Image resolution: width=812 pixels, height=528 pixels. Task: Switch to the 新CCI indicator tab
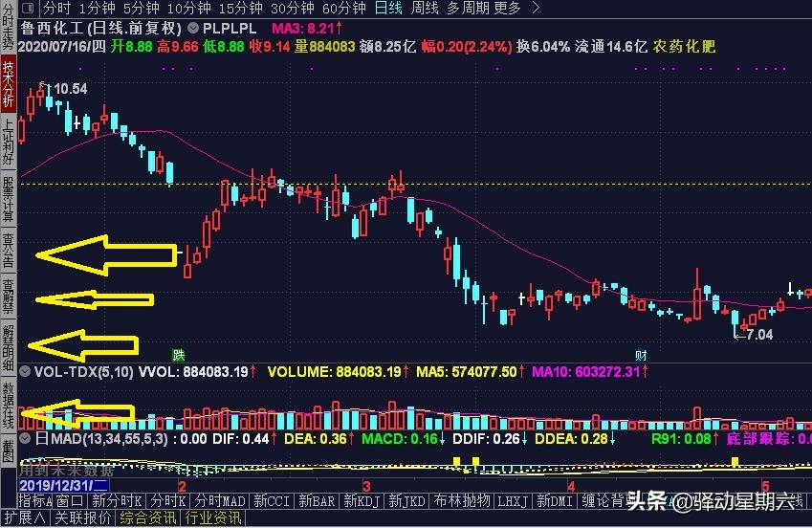coord(272,501)
